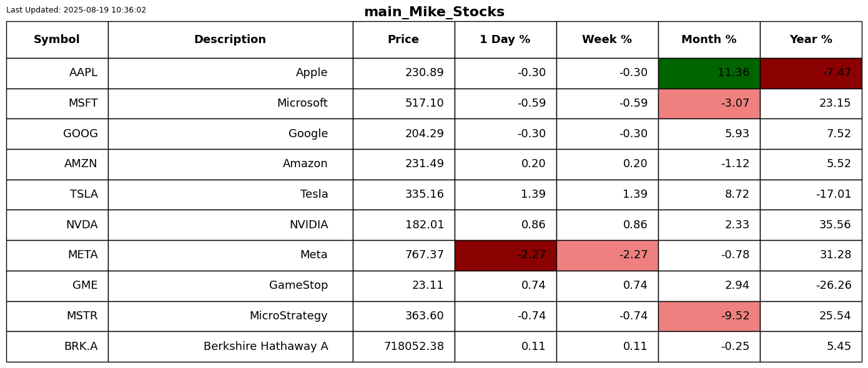The height and width of the screenshot is (368, 868).
Task: Select the dark red META 1 Day % cell
Action: pos(505,255)
